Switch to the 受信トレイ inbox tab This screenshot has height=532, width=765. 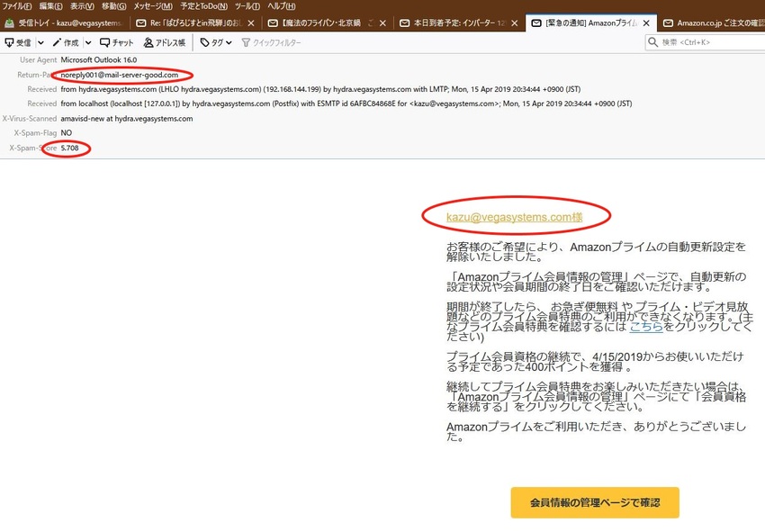coord(65,23)
